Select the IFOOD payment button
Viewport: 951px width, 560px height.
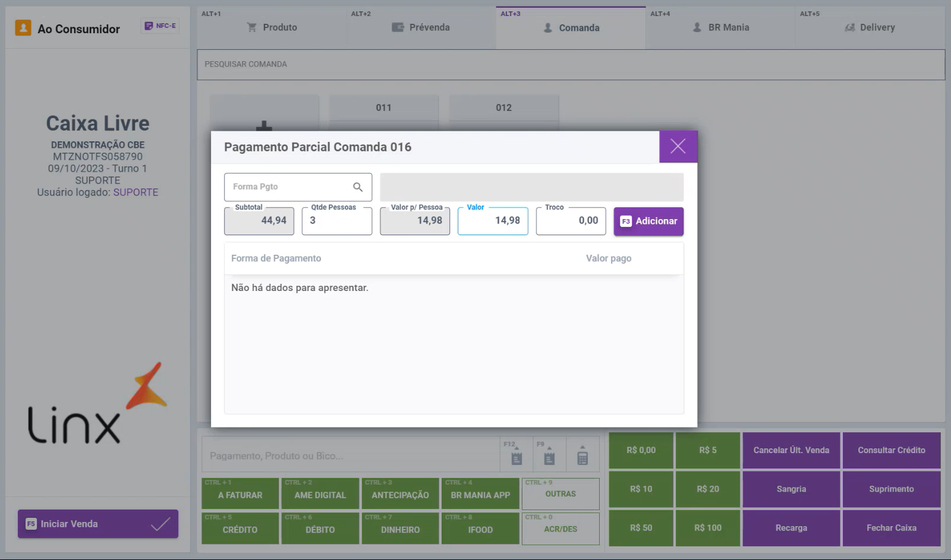(480, 529)
